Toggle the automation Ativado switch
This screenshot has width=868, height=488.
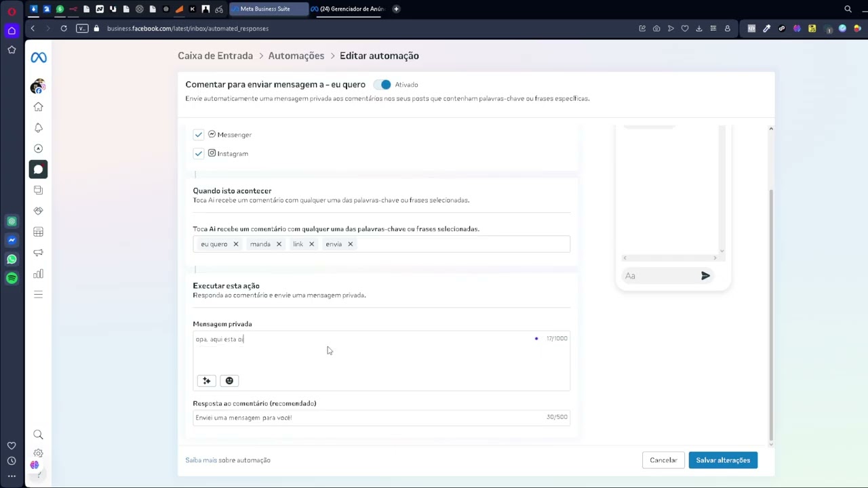click(382, 85)
